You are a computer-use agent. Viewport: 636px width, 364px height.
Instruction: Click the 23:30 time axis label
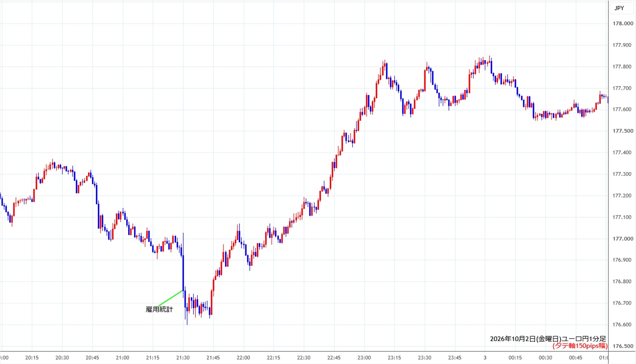pos(425,358)
